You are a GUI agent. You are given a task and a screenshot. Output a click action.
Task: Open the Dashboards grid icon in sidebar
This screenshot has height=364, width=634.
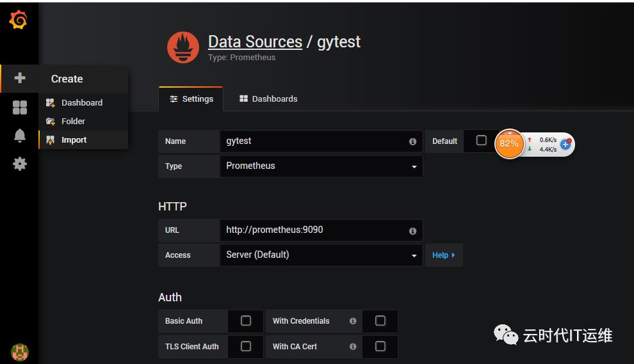pos(20,107)
